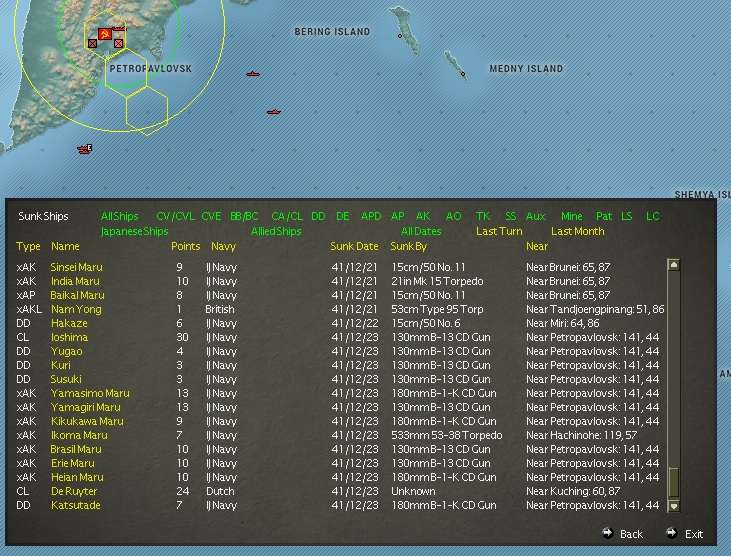Select the ship task force marked E
Image resolution: width=731 pixels, height=556 pixels.
[x=85, y=149]
